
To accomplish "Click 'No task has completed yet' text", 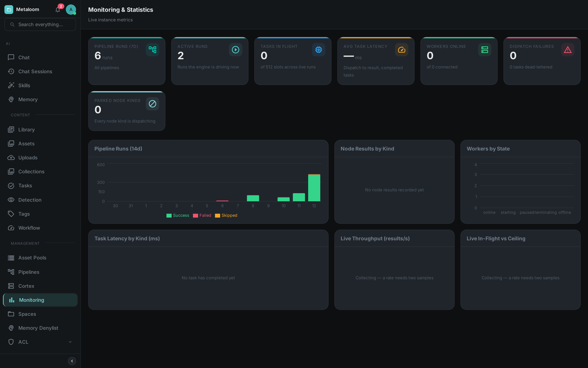I will tap(208, 278).
